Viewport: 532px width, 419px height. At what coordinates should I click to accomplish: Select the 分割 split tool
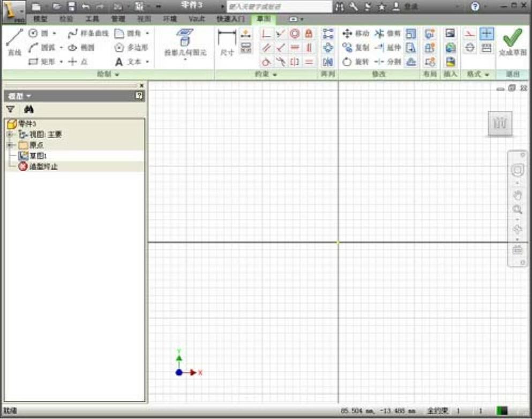[387, 62]
